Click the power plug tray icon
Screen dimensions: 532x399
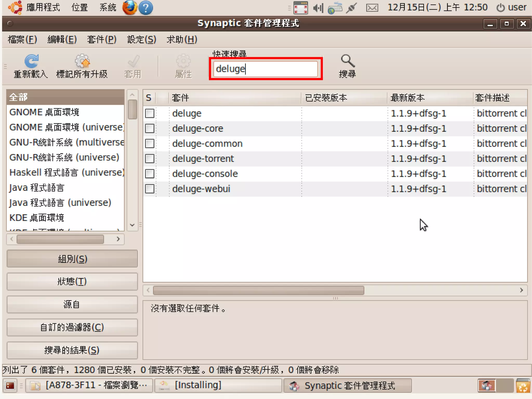point(351,8)
